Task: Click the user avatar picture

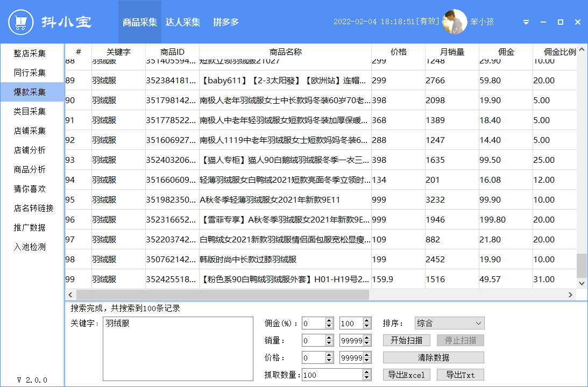Action: tap(455, 22)
